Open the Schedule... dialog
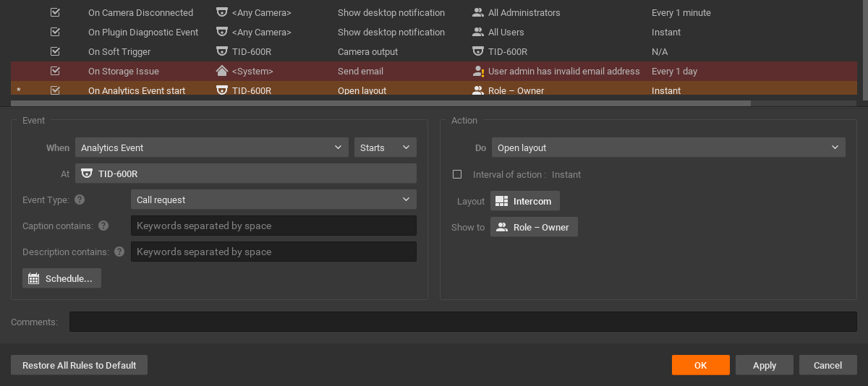This screenshot has width=868, height=386. click(61, 278)
